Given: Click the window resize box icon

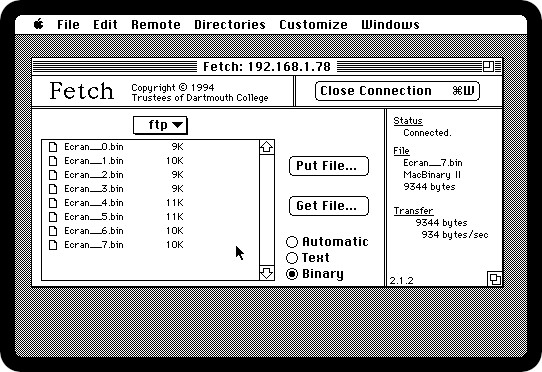Looking at the screenshot, I should [x=495, y=279].
